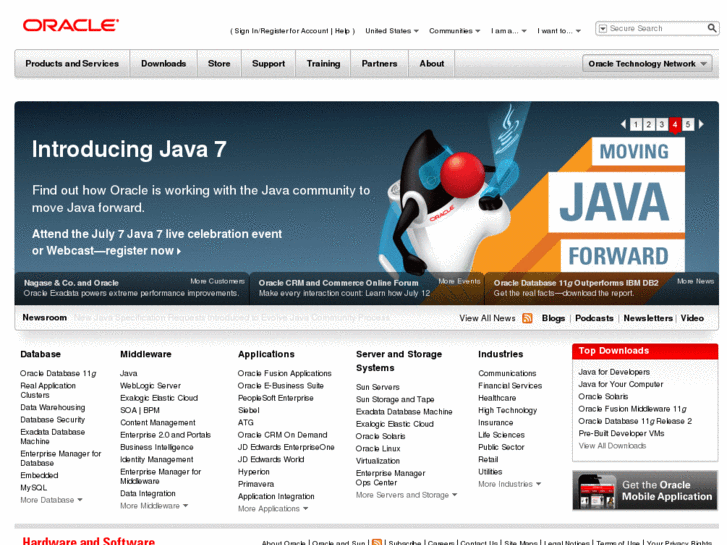Open Sun Servers link

(377, 387)
